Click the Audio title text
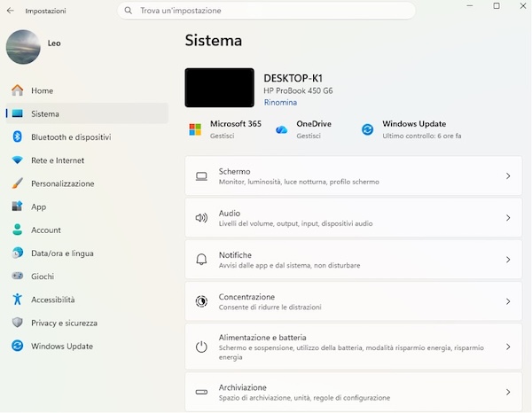532x413 pixels. click(230, 213)
